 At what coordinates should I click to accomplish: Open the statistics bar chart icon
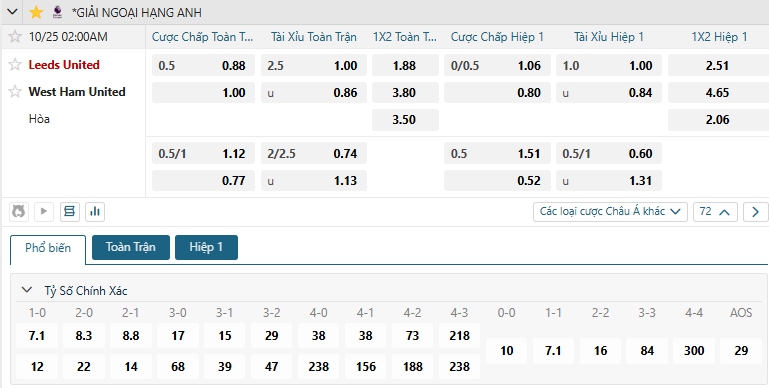click(x=95, y=211)
